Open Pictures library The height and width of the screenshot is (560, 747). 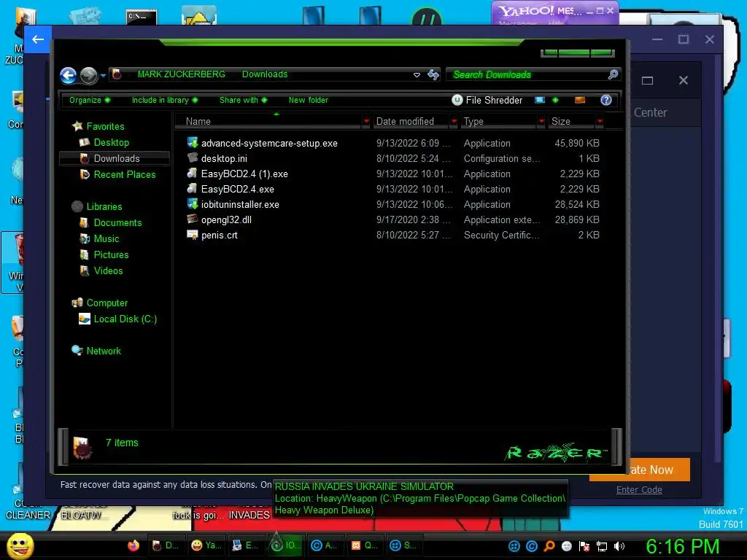click(111, 254)
